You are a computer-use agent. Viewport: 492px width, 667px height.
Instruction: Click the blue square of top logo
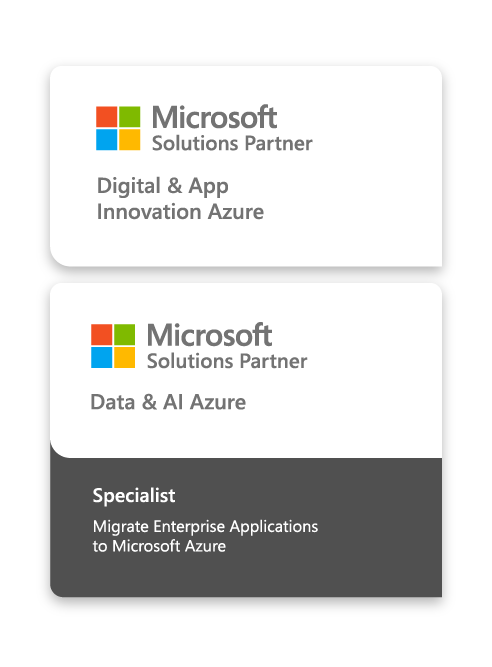(x=106, y=140)
